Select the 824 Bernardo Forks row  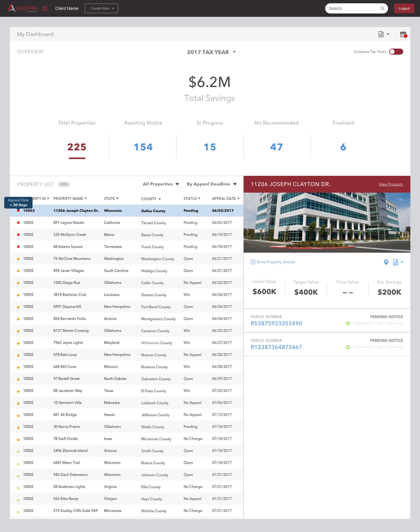(x=126, y=319)
